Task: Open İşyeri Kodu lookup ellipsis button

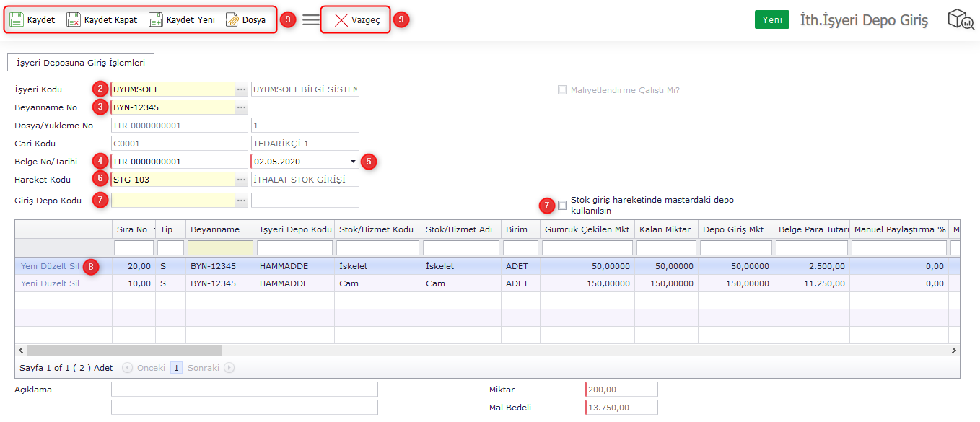Action: tap(241, 89)
